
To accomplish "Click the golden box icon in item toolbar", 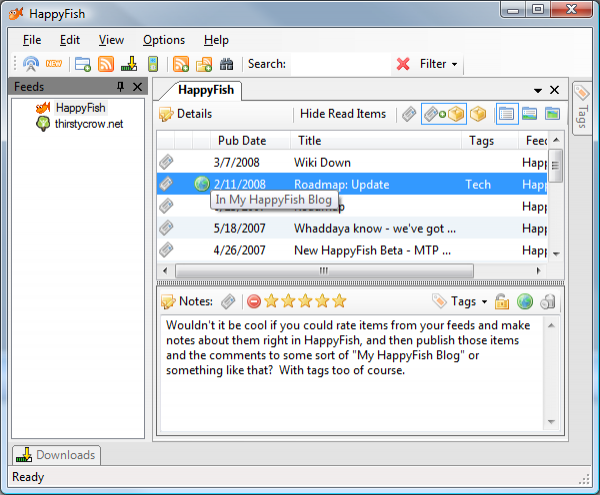I will pos(478,114).
